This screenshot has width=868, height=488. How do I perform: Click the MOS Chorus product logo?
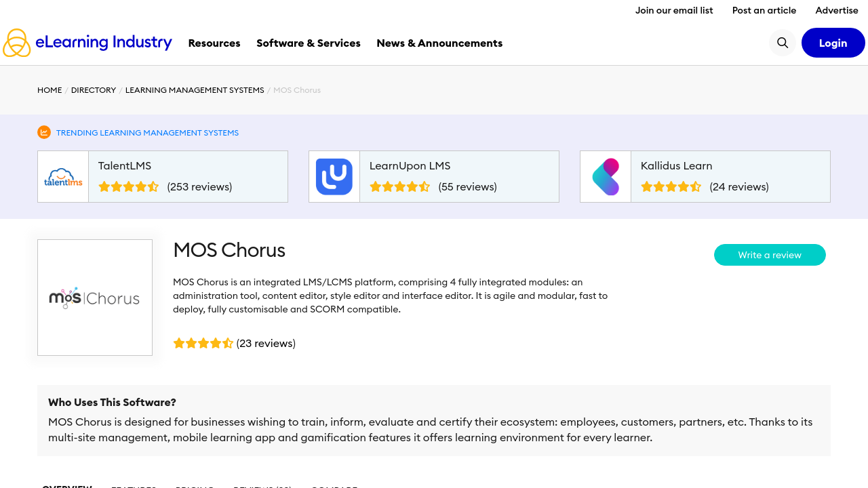point(95,298)
